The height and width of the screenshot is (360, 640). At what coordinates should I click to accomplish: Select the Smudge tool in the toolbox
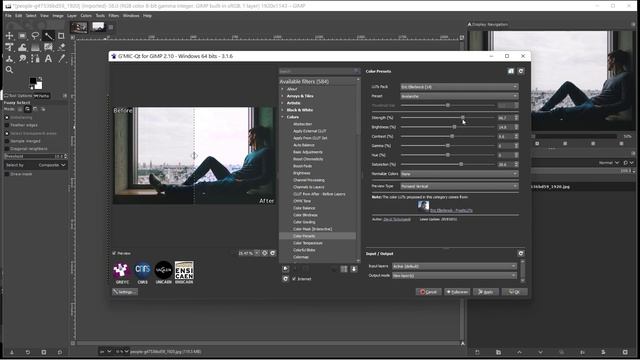click(x=22, y=59)
